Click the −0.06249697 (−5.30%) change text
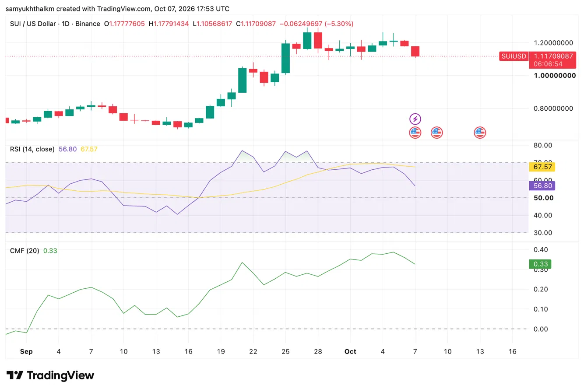 [x=317, y=24]
